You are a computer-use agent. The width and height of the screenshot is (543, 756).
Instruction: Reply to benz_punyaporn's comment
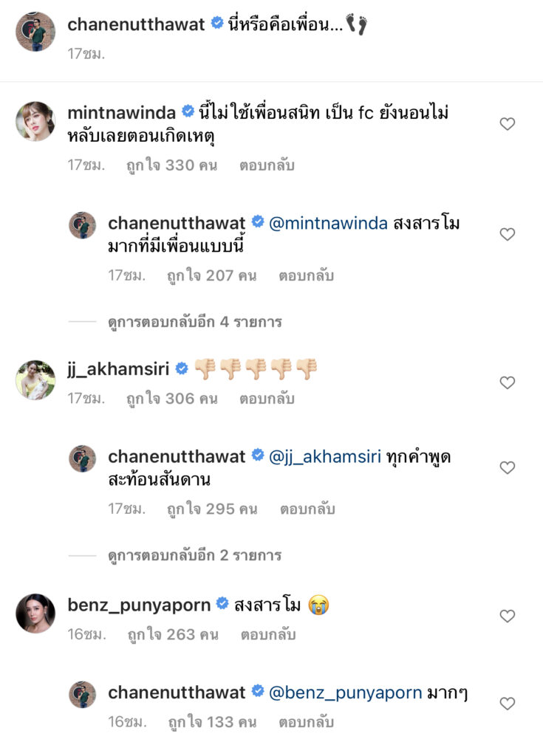tap(267, 634)
